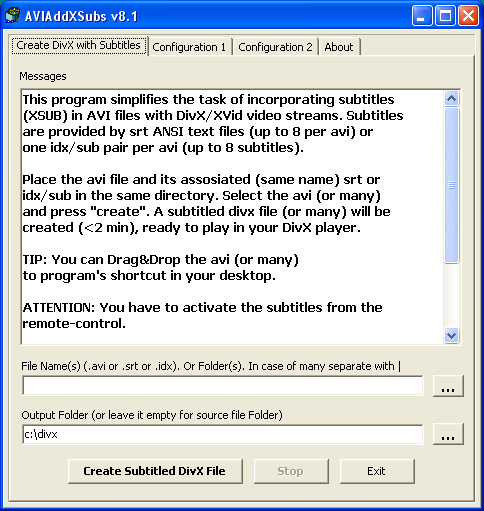Click the scroll down arrow in Messages box
Image resolution: width=484 pixels, height=511 pixels.
(451, 335)
